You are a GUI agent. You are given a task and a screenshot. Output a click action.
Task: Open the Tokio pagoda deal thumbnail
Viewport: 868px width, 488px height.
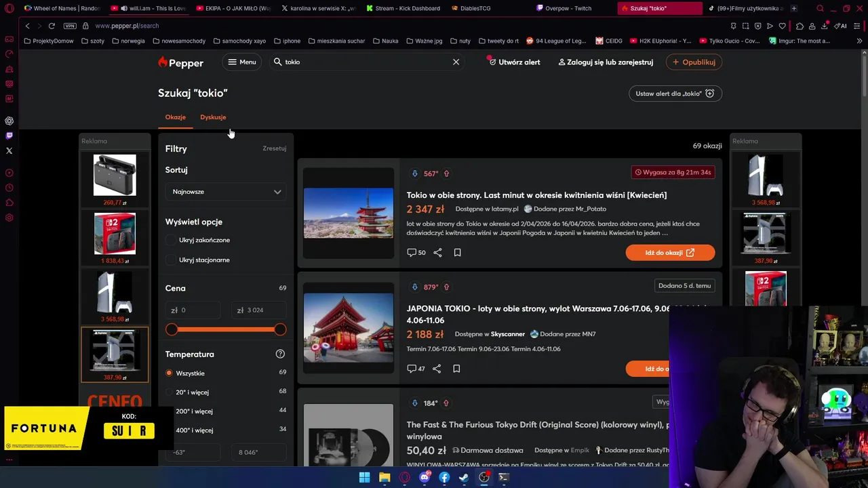coord(349,213)
